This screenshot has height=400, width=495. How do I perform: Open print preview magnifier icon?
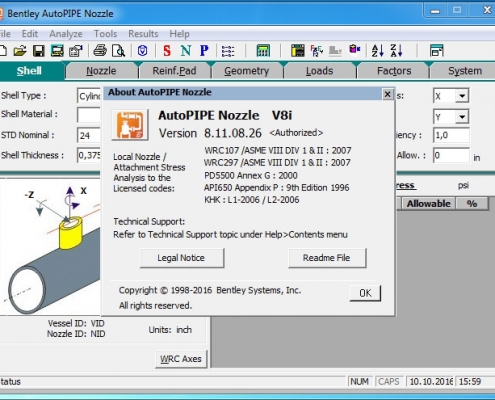point(118,51)
